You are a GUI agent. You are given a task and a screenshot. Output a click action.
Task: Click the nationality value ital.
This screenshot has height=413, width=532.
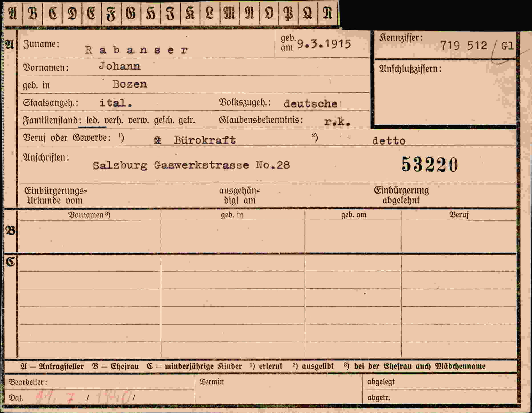(x=116, y=103)
